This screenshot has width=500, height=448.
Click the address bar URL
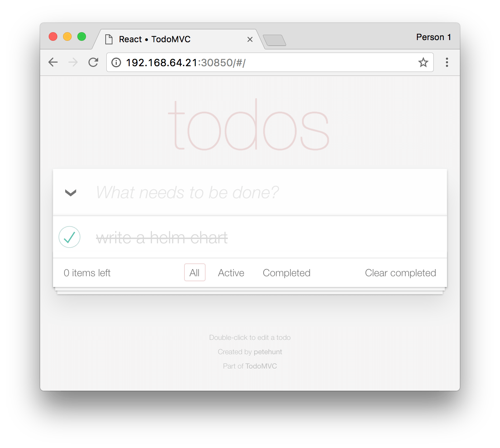(x=186, y=63)
